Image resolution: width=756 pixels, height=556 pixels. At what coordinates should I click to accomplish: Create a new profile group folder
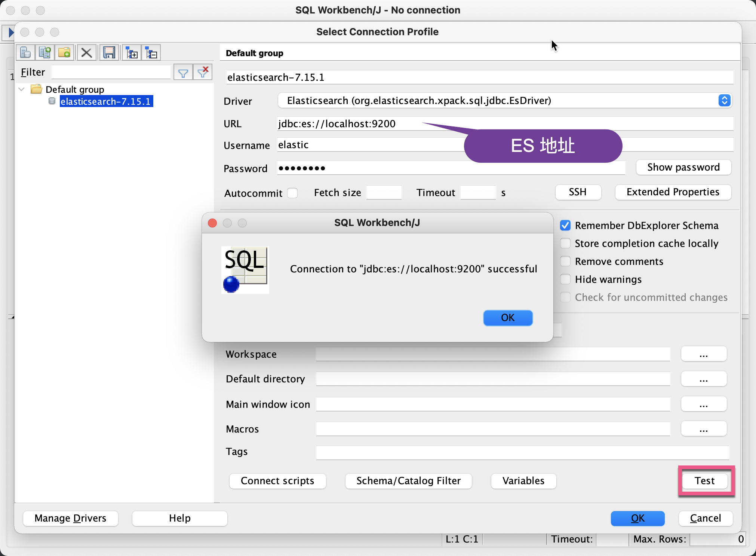point(64,52)
